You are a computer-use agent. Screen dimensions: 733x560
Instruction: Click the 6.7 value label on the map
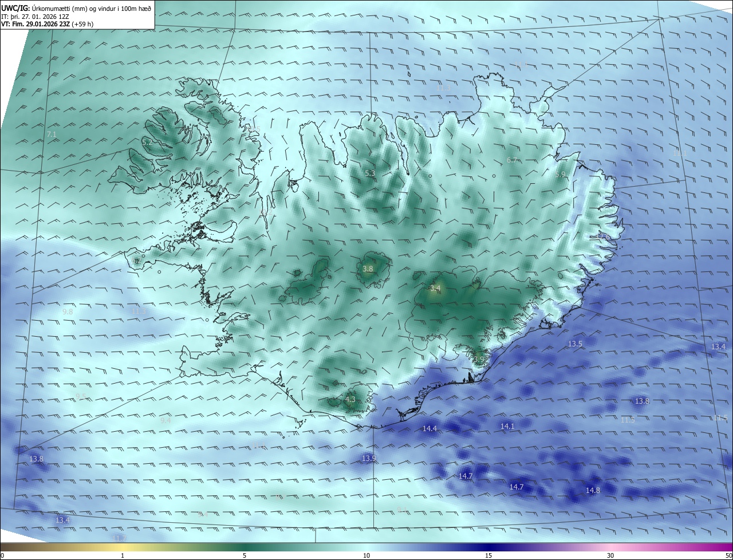click(x=512, y=160)
